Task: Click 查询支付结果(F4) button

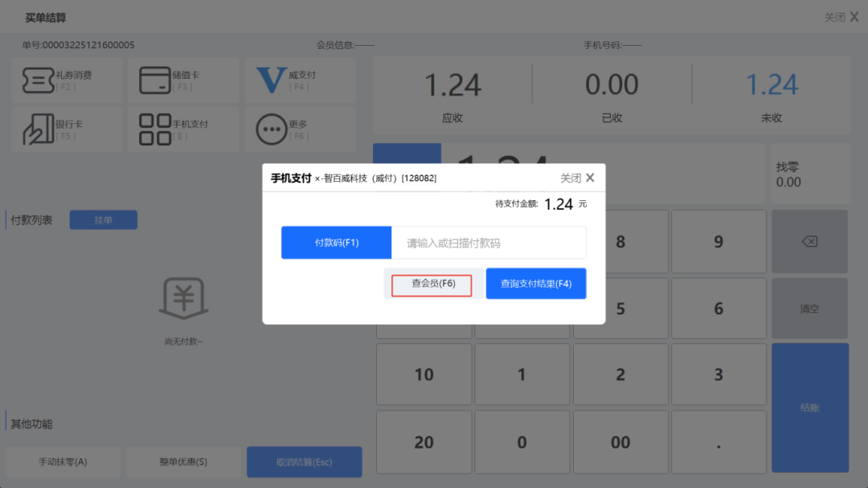Action: [x=535, y=284]
